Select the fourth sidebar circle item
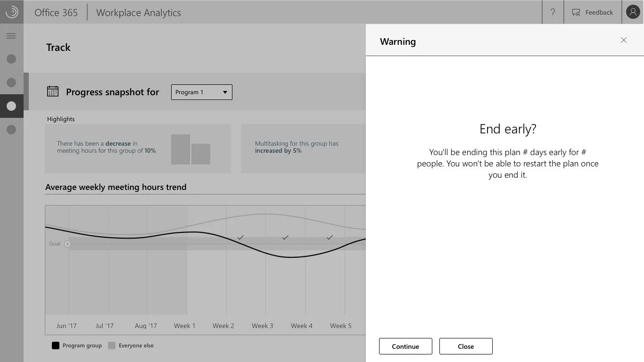Screen dimensions: 644x362 click(11, 130)
